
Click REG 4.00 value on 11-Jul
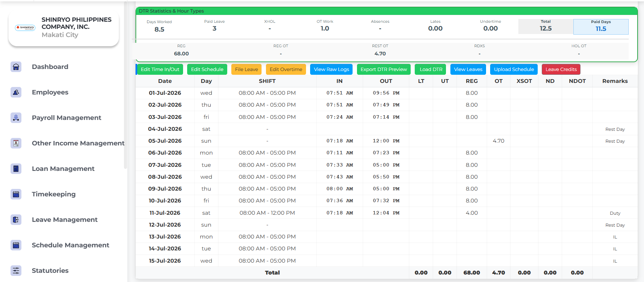click(x=472, y=213)
